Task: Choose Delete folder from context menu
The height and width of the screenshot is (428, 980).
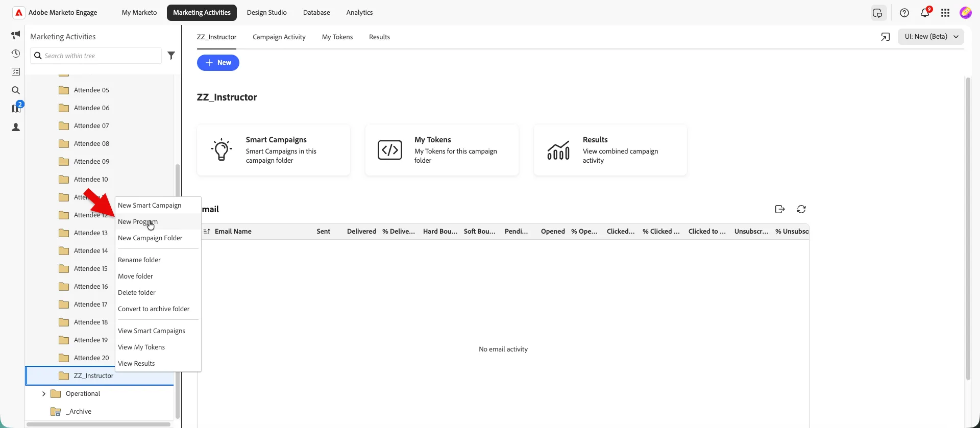Action: [158, 292]
